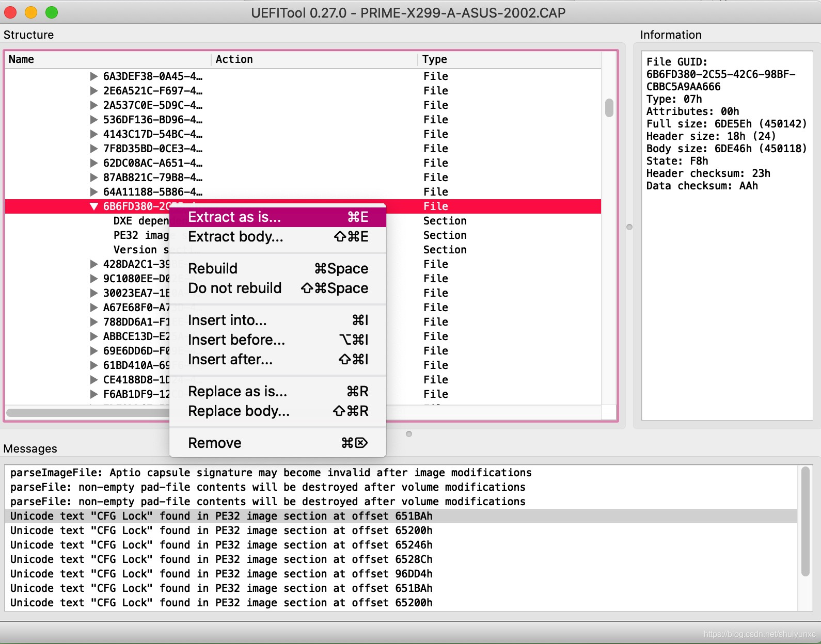Click the Action column header
Screen dimensions: 821x644
tap(314, 59)
